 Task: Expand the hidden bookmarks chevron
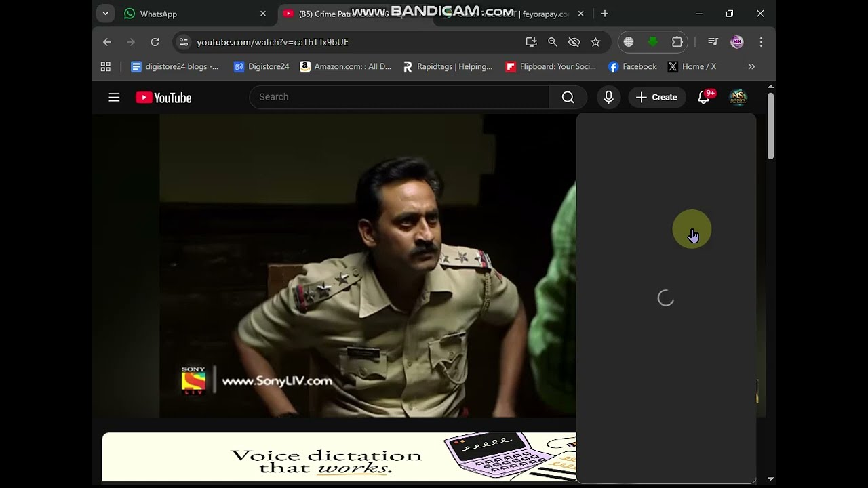(x=751, y=66)
